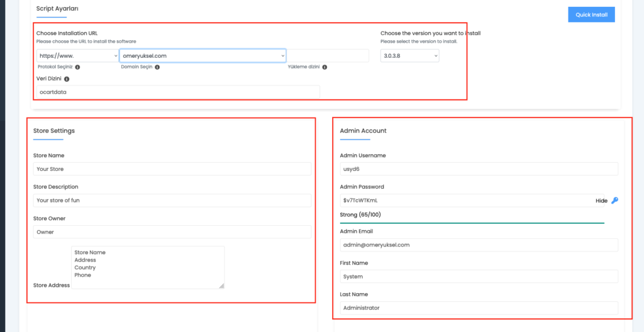
Task: Click the Admin Email field
Action: (479, 245)
